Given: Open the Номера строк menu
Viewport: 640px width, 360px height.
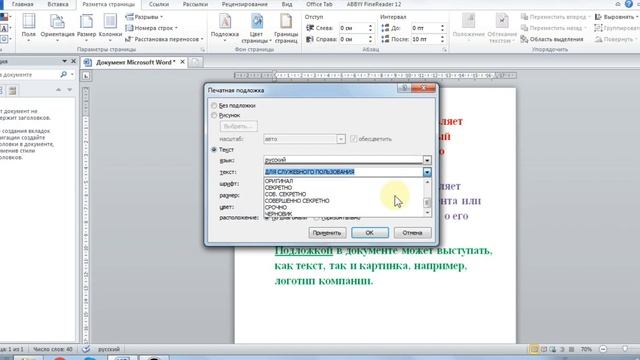Looking at the screenshot, I should [x=151, y=28].
